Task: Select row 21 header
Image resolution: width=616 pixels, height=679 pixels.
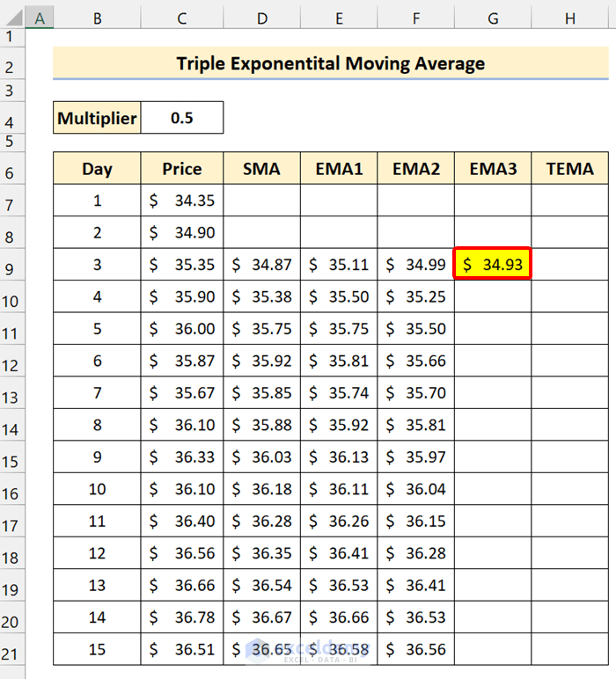Action: click(x=11, y=652)
